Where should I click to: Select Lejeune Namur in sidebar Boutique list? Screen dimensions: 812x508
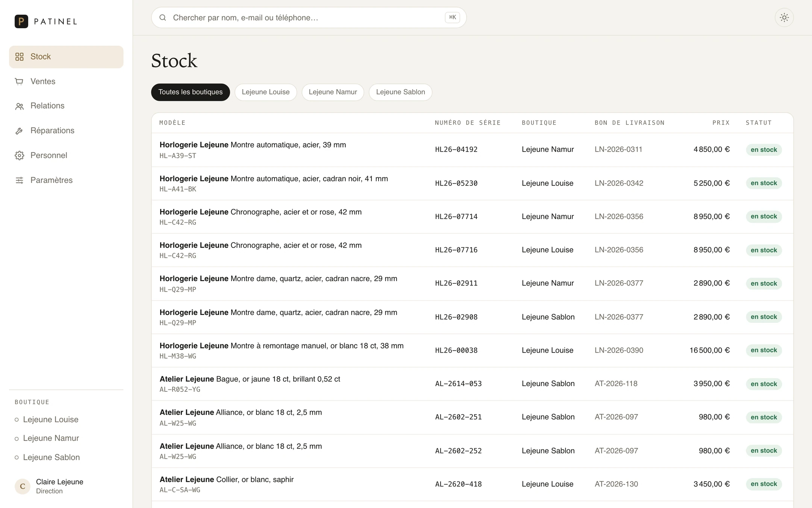click(x=51, y=438)
